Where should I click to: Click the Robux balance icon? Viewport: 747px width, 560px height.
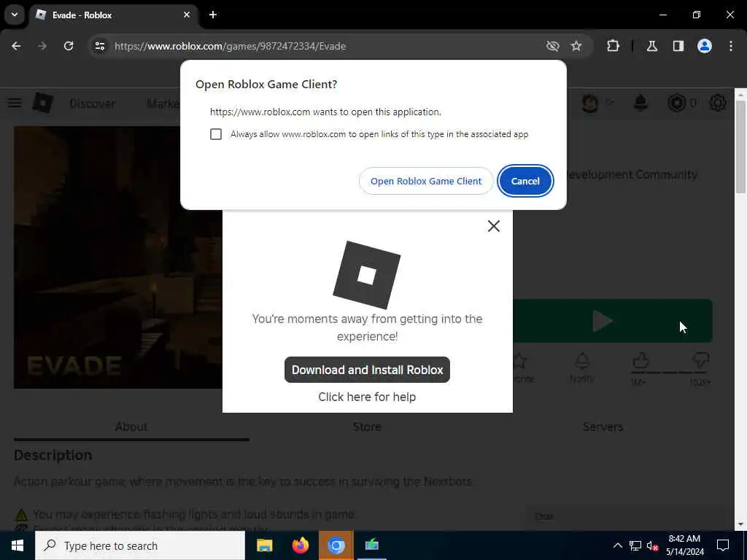[676, 103]
